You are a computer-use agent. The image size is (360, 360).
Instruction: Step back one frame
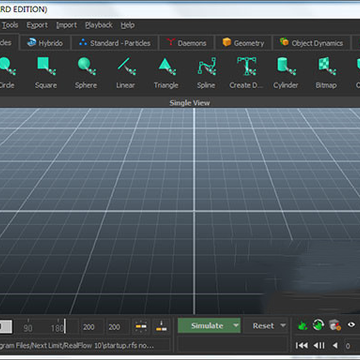click(x=319, y=346)
